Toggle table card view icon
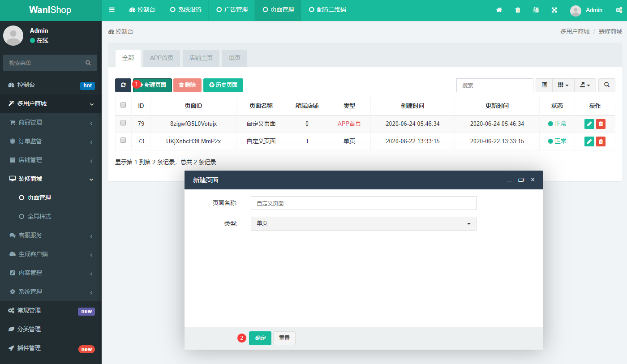Screen dimensions: 627x364 pos(544,85)
